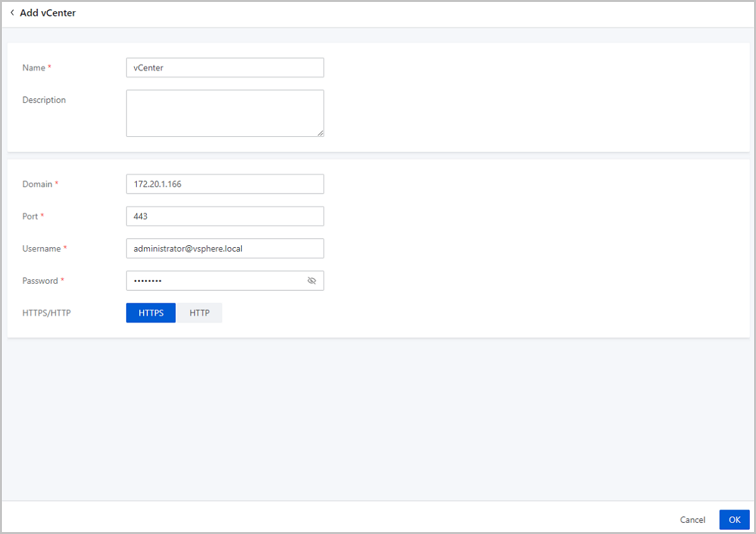The width and height of the screenshot is (756, 534).
Task: Focus the masked Password input field
Action: (x=214, y=281)
